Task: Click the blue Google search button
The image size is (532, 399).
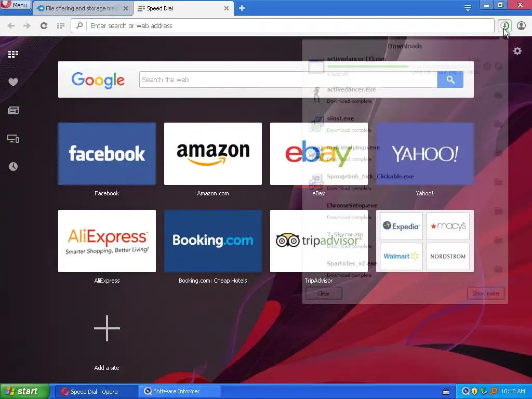Action: click(x=450, y=79)
